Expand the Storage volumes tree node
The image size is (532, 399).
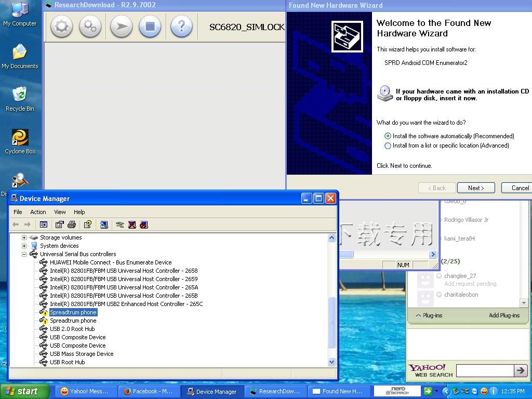pos(24,237)
